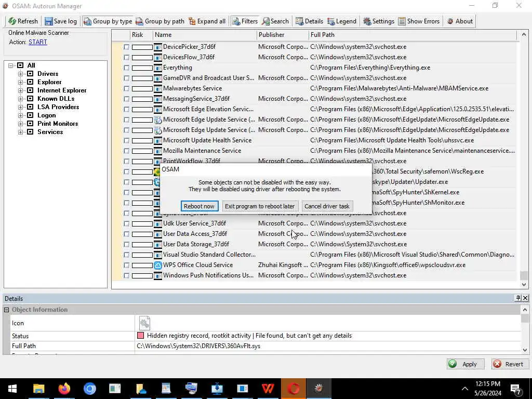
Task: Switch to Opera in the taskbar
Action: [294, 389]
